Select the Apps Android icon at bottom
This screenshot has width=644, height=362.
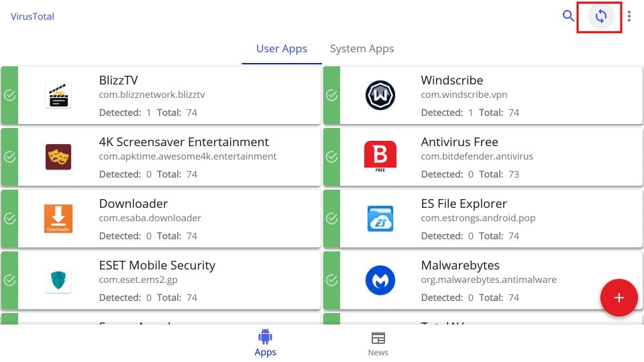(266, 343)
